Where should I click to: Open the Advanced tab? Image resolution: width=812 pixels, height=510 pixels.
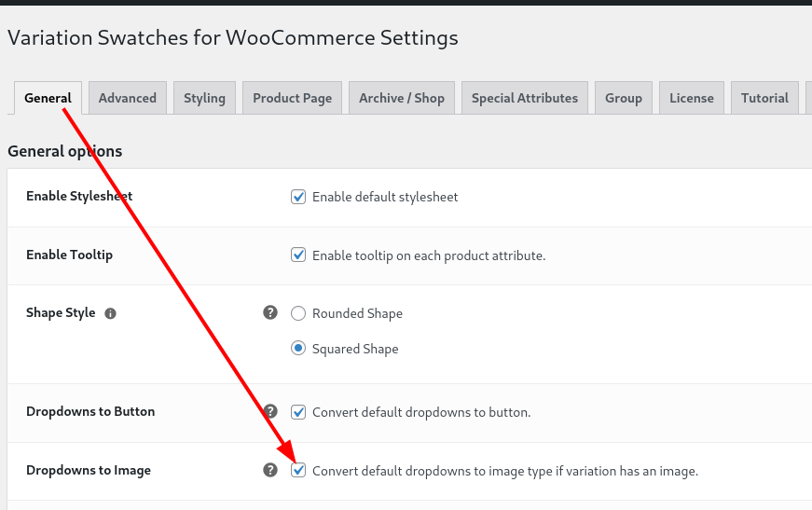128,98
